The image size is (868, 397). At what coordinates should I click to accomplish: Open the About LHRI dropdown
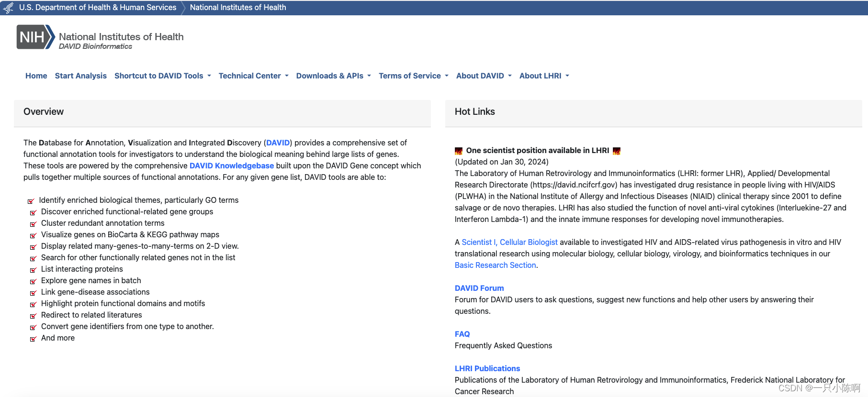tap(544, 76)
